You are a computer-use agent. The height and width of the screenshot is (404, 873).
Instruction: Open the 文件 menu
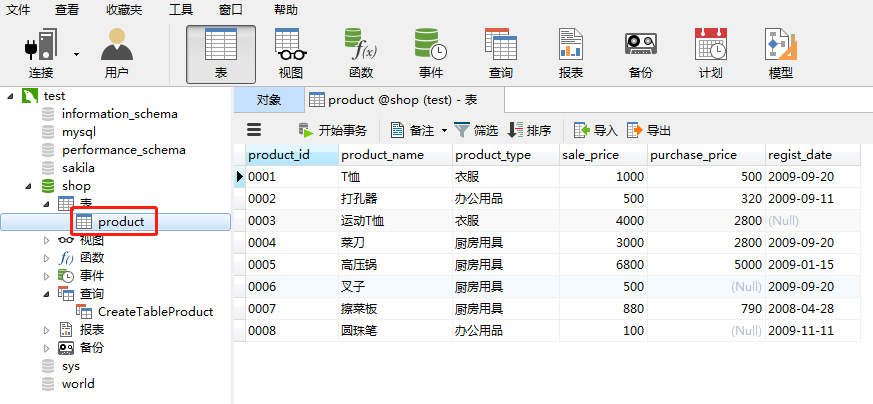(18, 9)
